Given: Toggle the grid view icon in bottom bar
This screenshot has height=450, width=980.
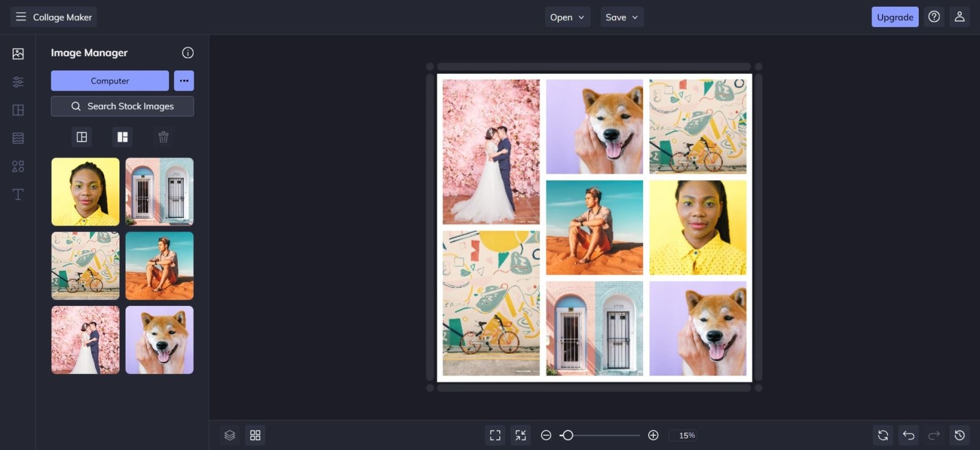Looking at the screenshot, I should pos(255,435).
